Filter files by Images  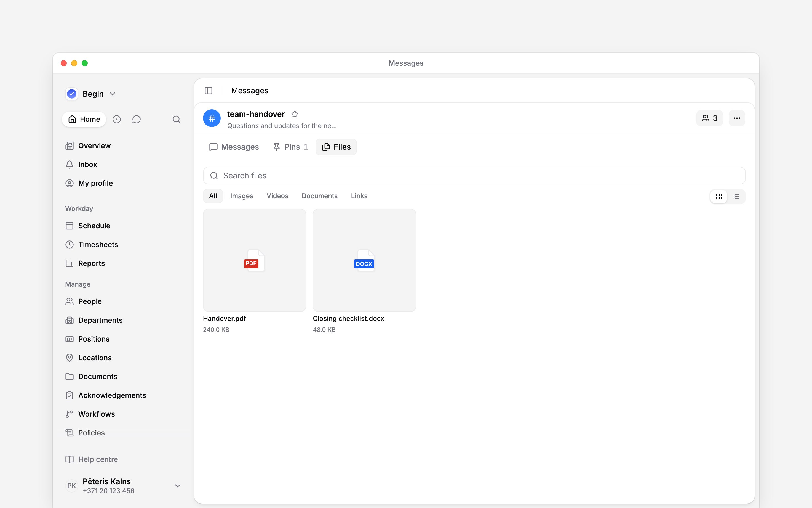(242, 196)
